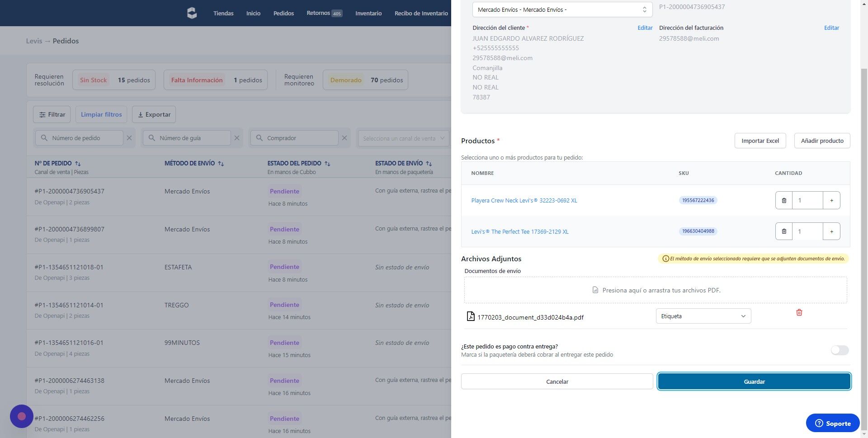The width and height of the screenshot is (868, 438).
Task: Click Añadir producto button
Action: pos(822,141)
